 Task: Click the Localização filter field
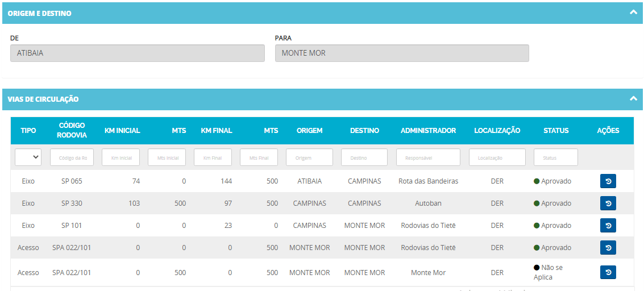(497, 157)
